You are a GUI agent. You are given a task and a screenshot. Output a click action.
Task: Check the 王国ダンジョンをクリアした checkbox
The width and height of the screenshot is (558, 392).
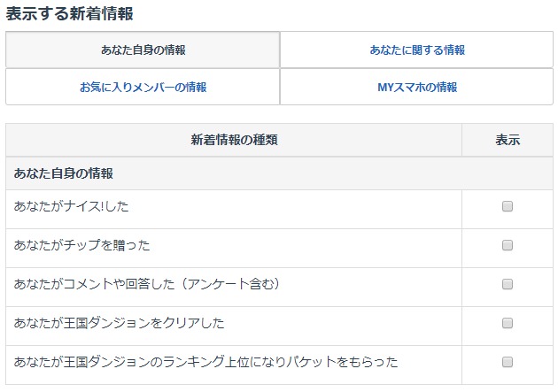pos(508,323)
